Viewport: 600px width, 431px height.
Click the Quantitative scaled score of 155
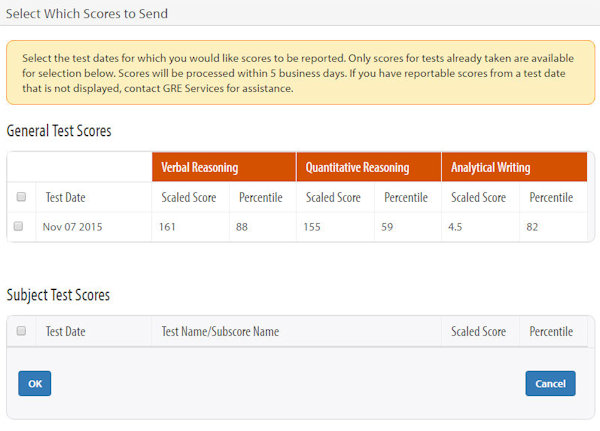tap(312, 227)
